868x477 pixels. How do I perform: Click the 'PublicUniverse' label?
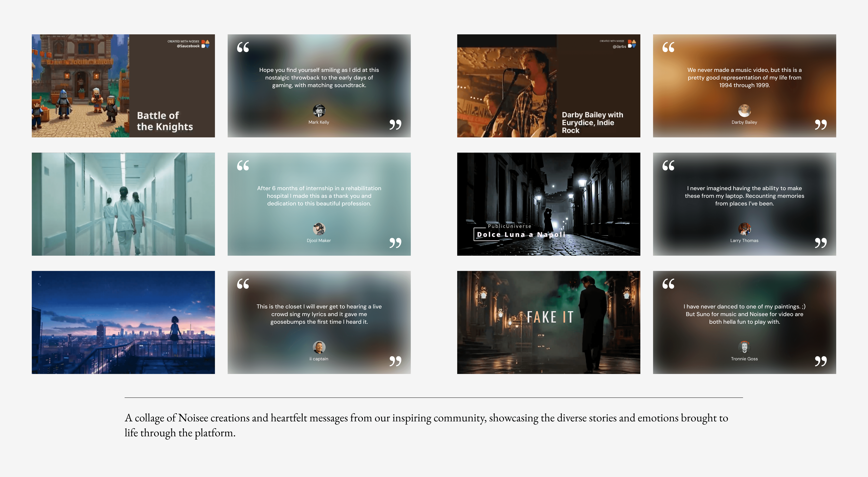tap(510, 226)
